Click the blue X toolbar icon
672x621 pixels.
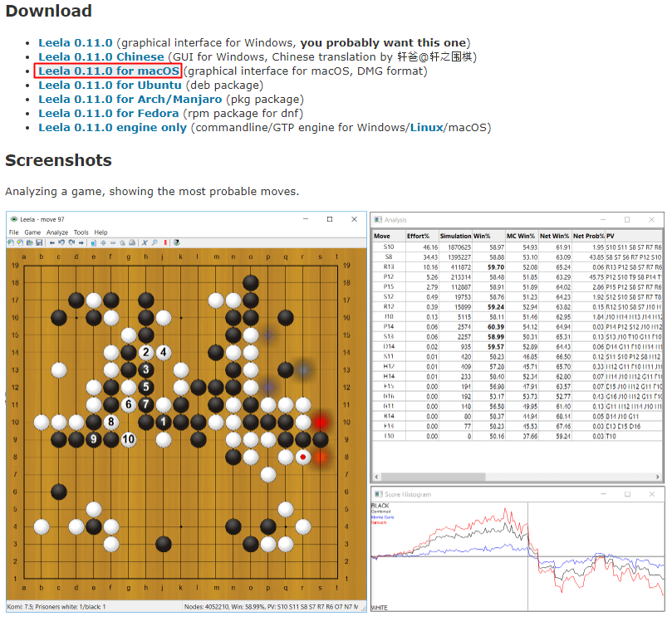145,242
